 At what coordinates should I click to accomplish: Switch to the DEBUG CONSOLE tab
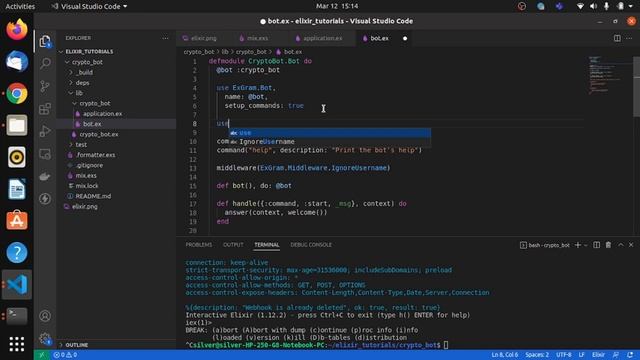coord(311,245)
